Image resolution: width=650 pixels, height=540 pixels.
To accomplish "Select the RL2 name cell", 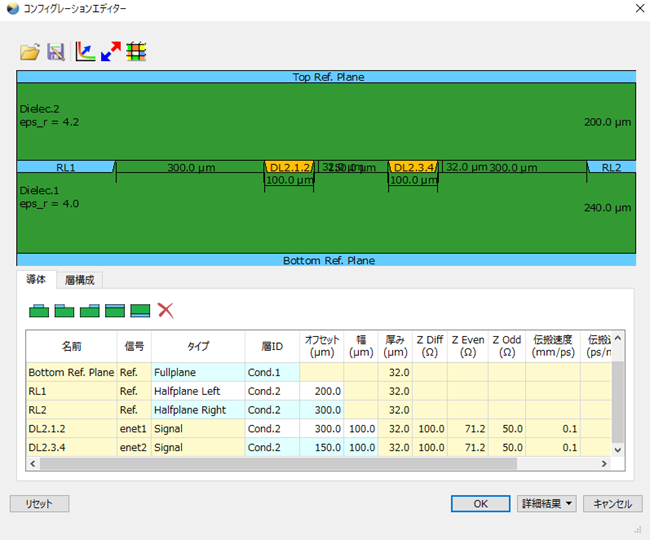I will click(x=71, y=410).
